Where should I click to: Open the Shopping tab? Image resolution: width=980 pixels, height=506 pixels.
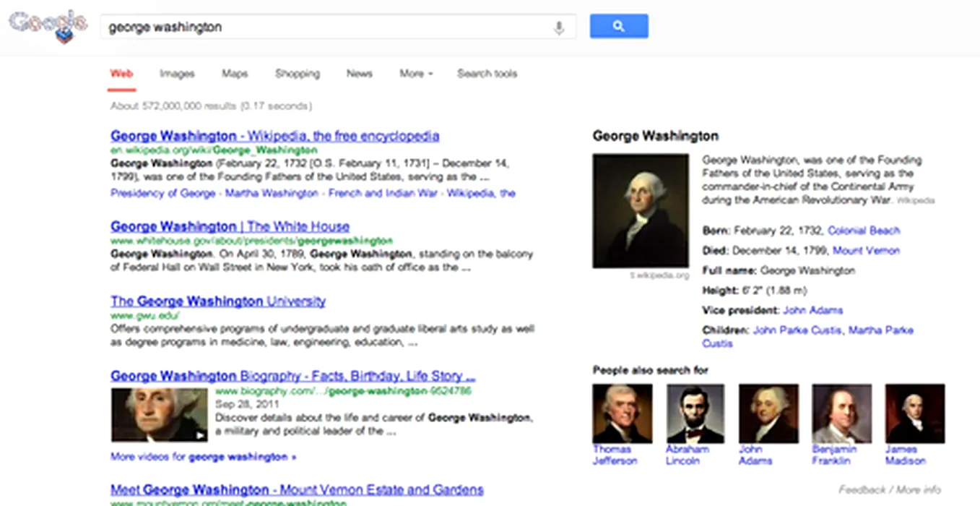coord(298,74)
